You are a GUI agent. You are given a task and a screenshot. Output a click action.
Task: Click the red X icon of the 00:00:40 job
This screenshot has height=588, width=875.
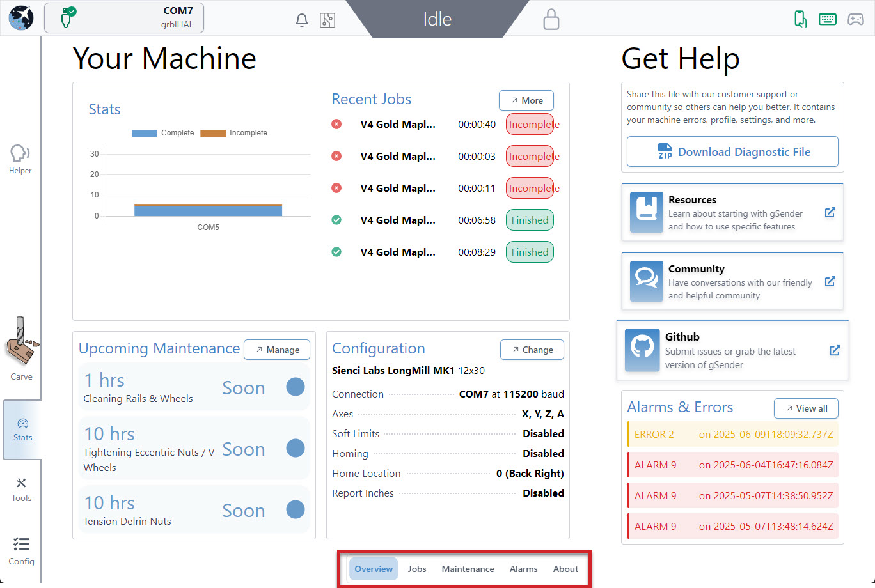[336, 124]
